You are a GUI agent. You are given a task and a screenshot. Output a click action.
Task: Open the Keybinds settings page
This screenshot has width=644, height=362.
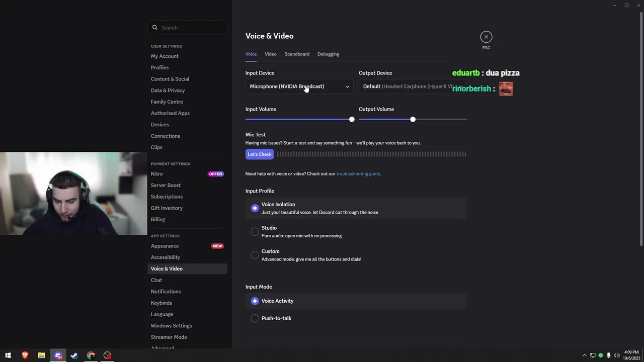(162, 303)
